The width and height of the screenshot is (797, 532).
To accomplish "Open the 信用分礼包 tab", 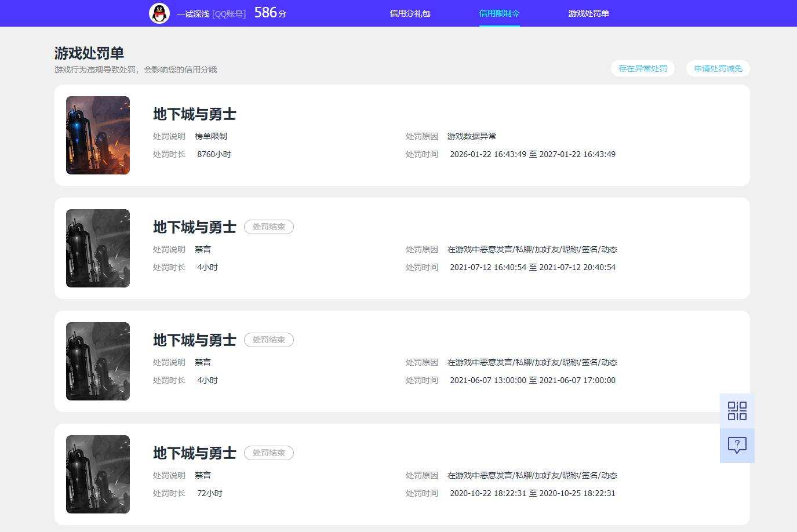I will (410, 13).
